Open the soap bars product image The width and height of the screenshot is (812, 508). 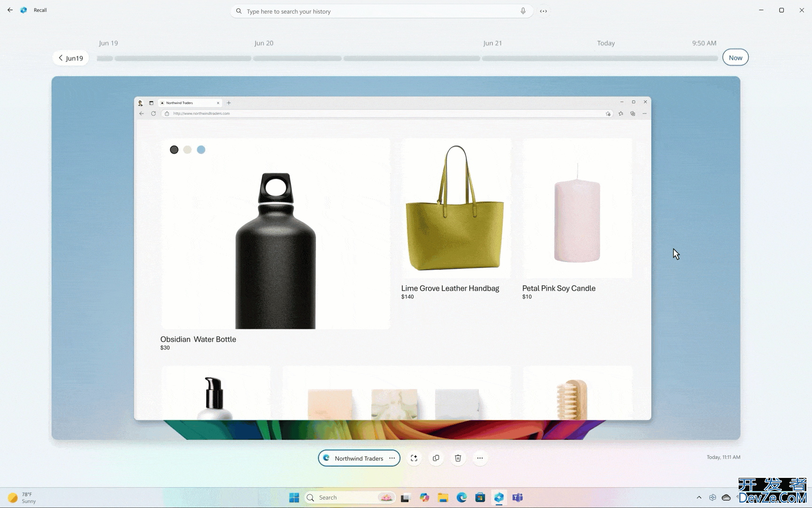(x=397, y=393)
